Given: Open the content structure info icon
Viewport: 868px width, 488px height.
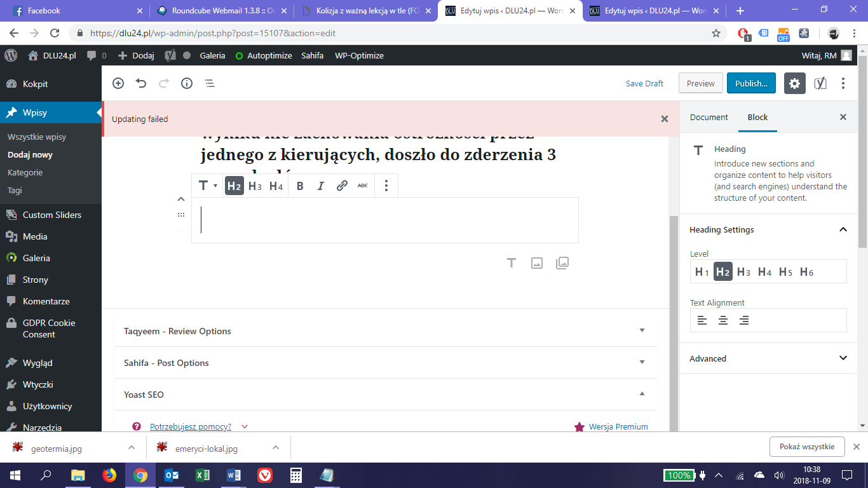Looking at the screenshot, I should click(x=187, y=83).
